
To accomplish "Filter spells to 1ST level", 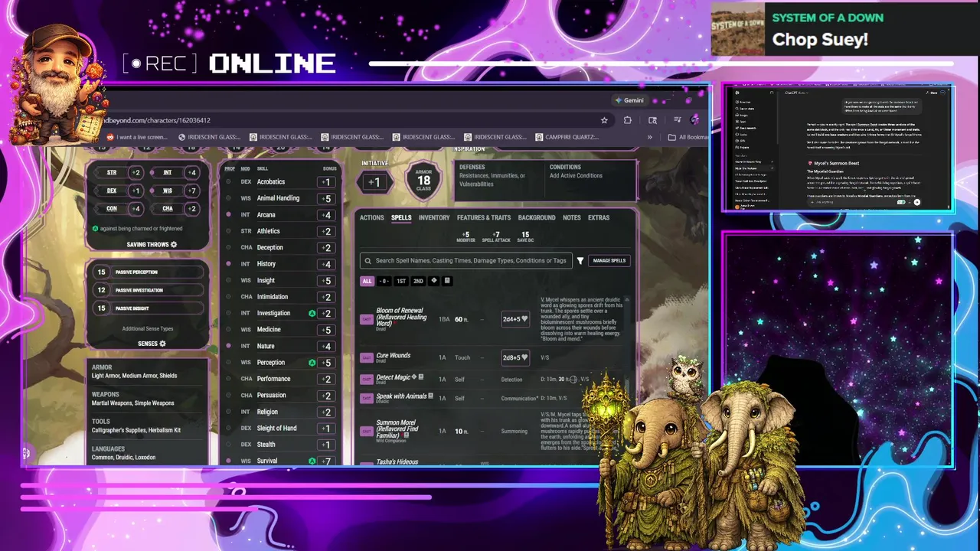I will pyautogui.click(x=401, y=281).
